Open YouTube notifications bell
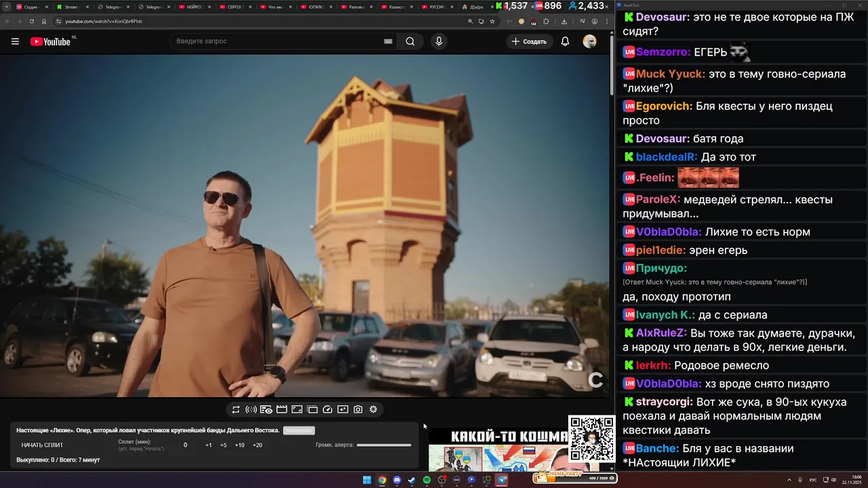 pos(565,41)
